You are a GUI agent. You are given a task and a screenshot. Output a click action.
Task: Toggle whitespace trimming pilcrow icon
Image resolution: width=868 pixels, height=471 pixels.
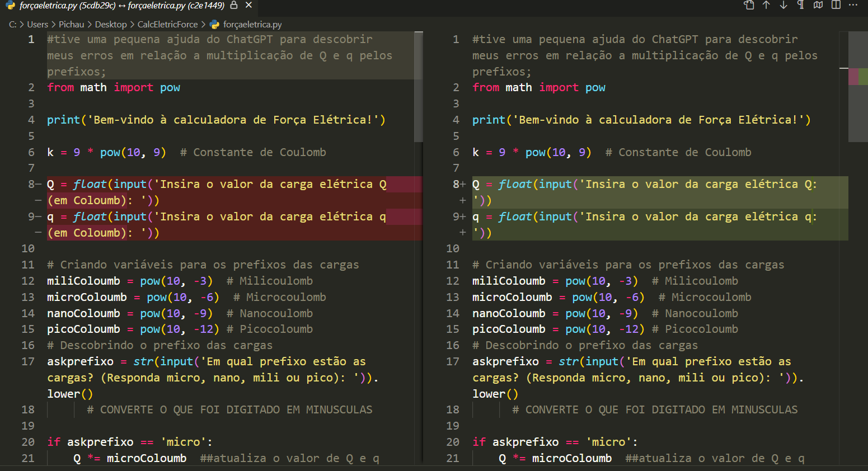[x=801, y=5]
